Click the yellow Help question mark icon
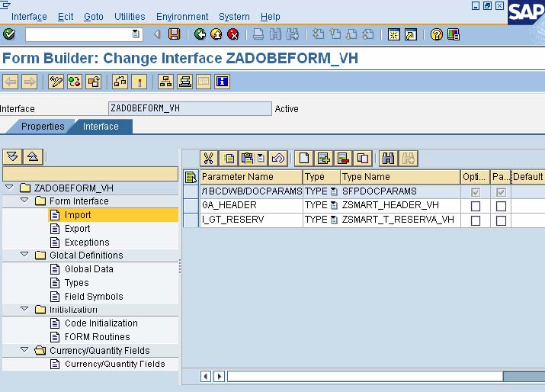The image size is (545, 392). click(x=437, y=34)
